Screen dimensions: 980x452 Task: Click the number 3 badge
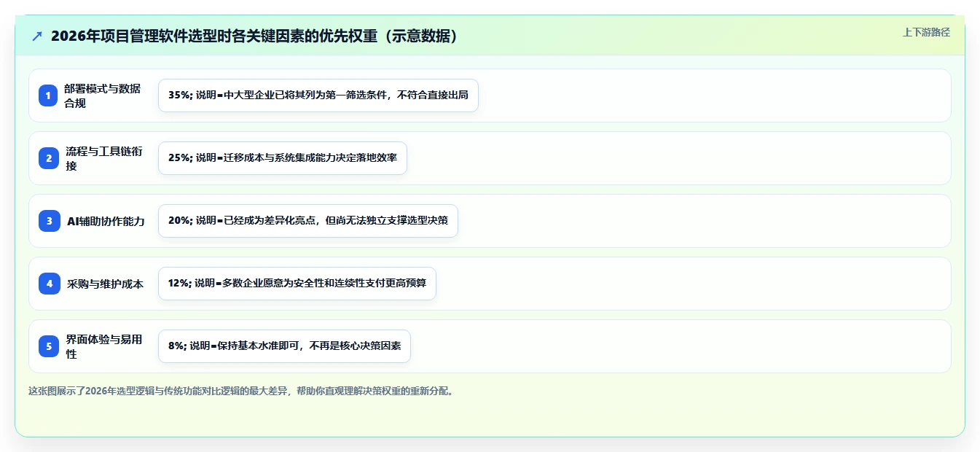click(x=49, y=221)
